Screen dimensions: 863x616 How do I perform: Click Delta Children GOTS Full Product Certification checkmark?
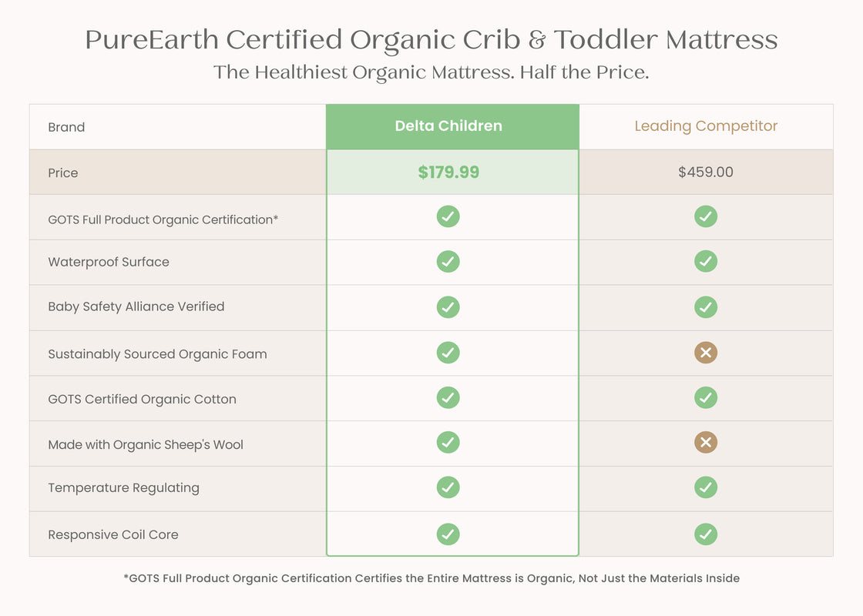448,216
